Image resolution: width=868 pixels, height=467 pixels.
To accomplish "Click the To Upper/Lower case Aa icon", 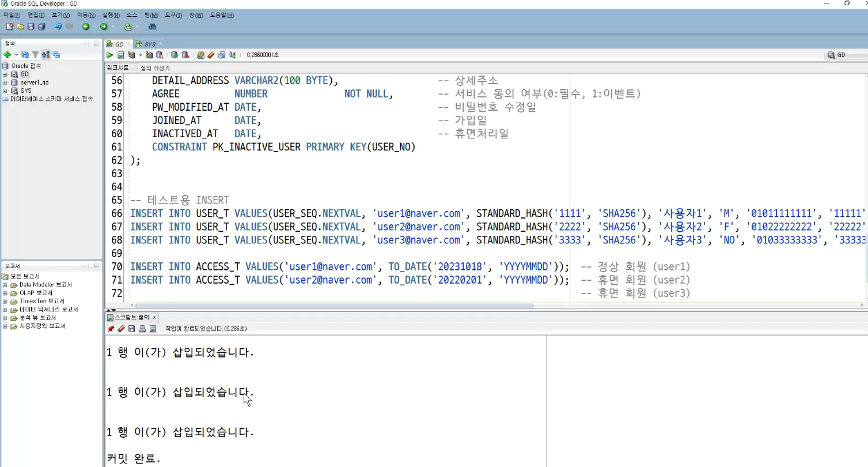I will click(232, 55).
